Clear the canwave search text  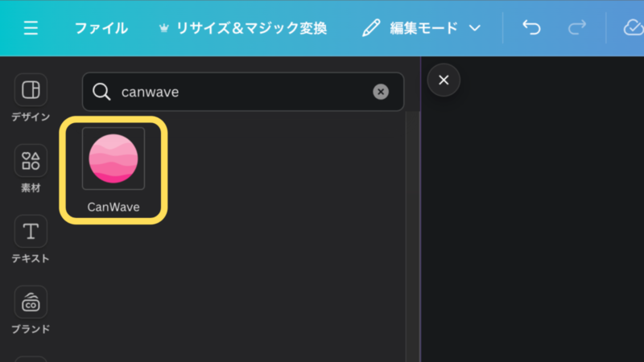tap(381, 92)
